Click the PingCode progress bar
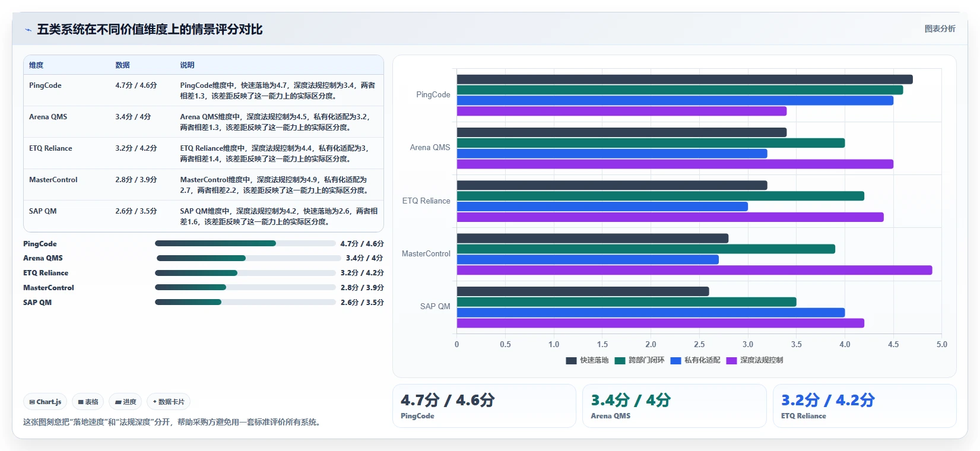Image resolution: width=980 pixels, height=451 pixels. pyautogui.click(x=245, y=243)
